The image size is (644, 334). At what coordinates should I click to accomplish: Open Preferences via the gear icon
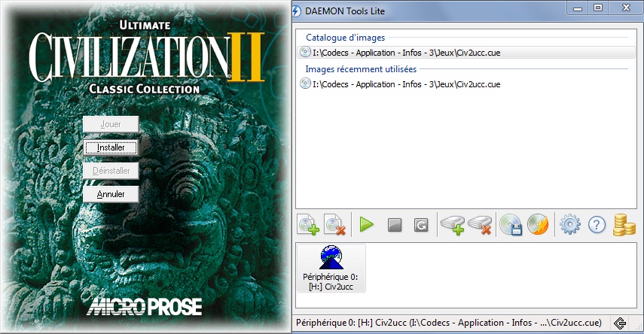tap(570, 225)
